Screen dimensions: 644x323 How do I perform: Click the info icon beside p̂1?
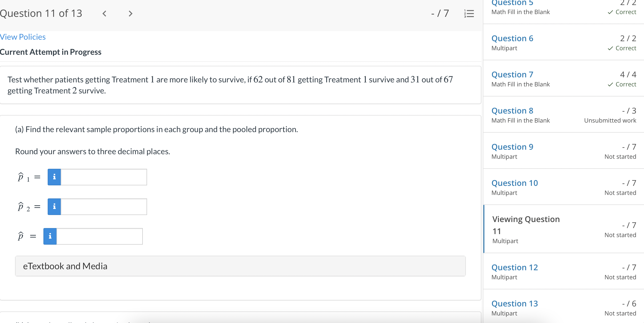(x=54, y=177)
